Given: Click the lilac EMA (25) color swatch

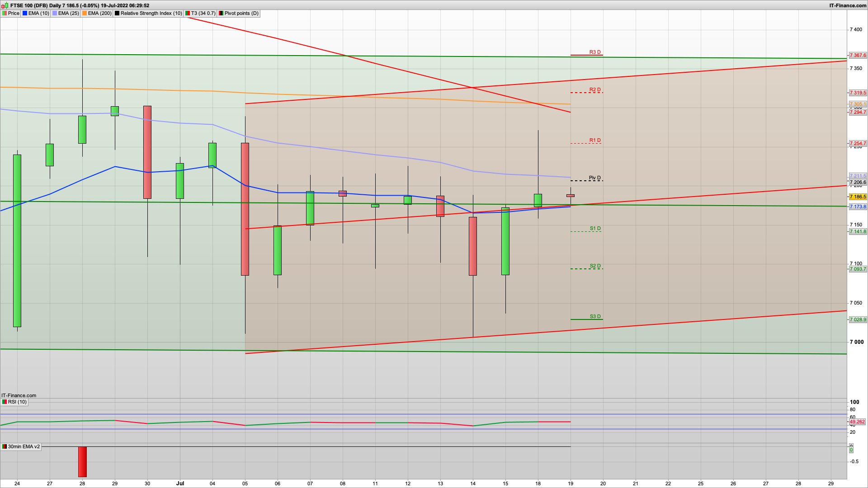Looking at the screenshot, I should (55, 13).
